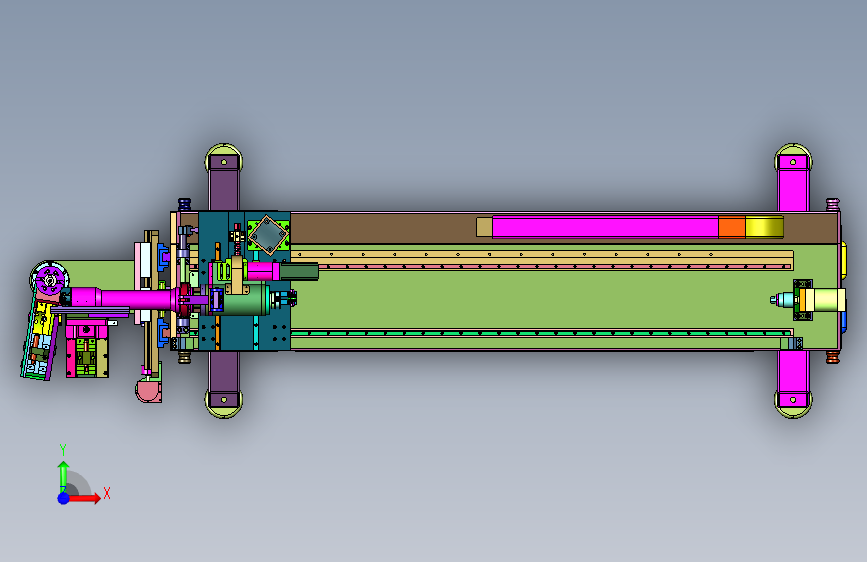Click the red X axis arrow of triad
867x562 pixels.
click(x=85, y=498)
